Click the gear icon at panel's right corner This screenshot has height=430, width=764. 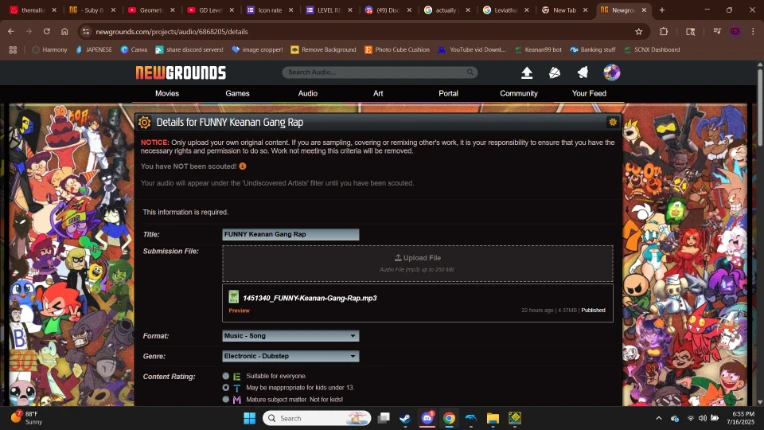tap(612, 122)
